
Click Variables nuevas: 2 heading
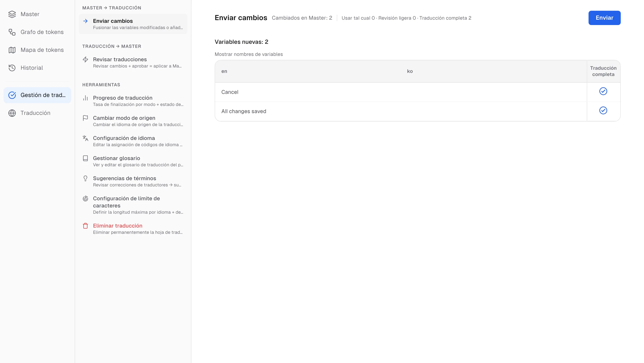point(241,42)
